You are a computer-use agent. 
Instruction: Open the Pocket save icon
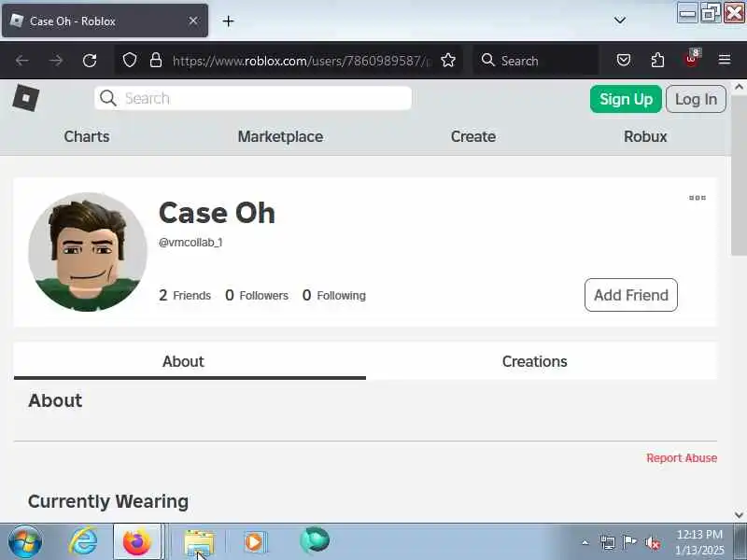point(624,60)
